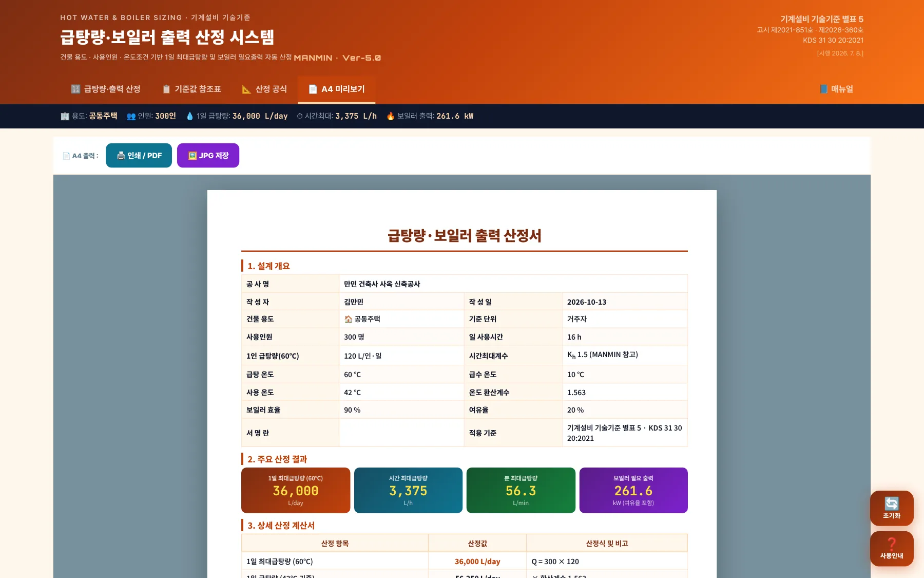
Task: Open the 사용안내 help floating button
Action: pos(892,549)
